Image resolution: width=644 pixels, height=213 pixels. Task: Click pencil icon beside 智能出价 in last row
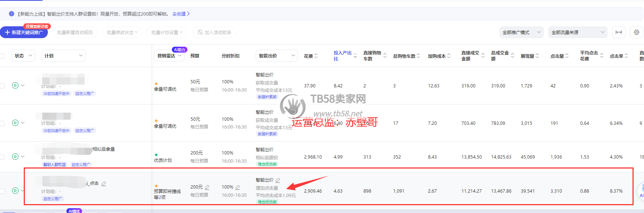click(278, 180)
